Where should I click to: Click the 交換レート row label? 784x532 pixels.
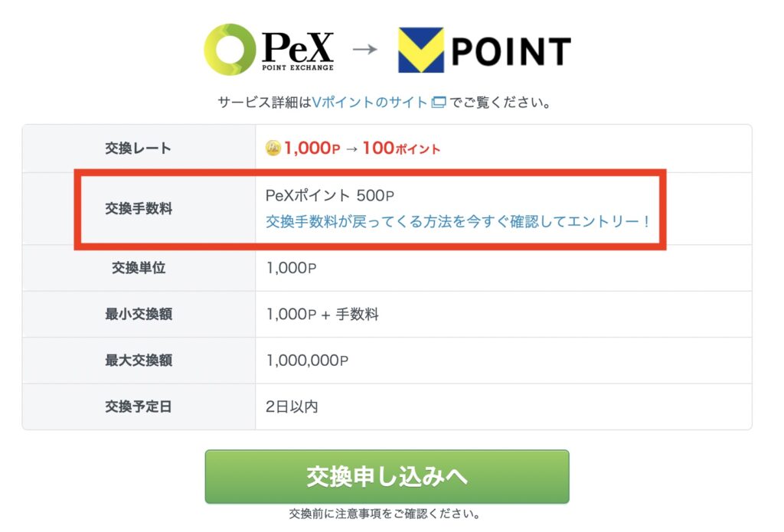(x=139, y=149)
